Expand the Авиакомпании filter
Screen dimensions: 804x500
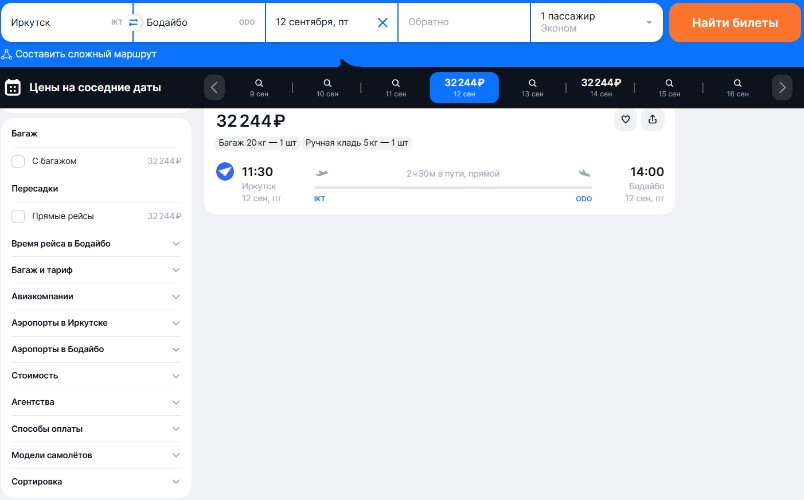[96, 296]
